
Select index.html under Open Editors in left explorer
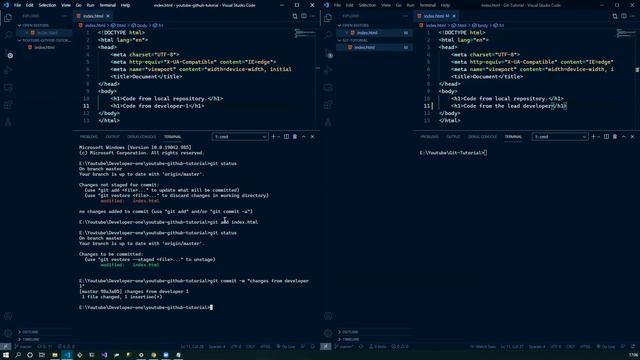(44, 33)
